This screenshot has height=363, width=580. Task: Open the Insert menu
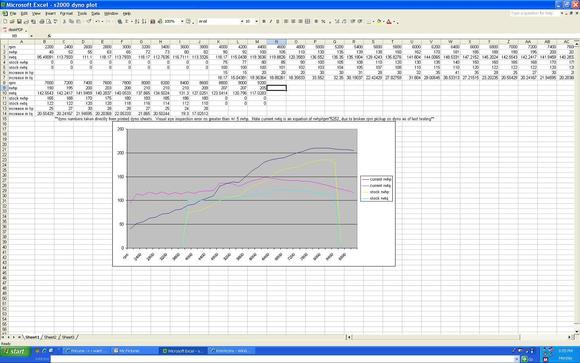(x=50, y=13)
